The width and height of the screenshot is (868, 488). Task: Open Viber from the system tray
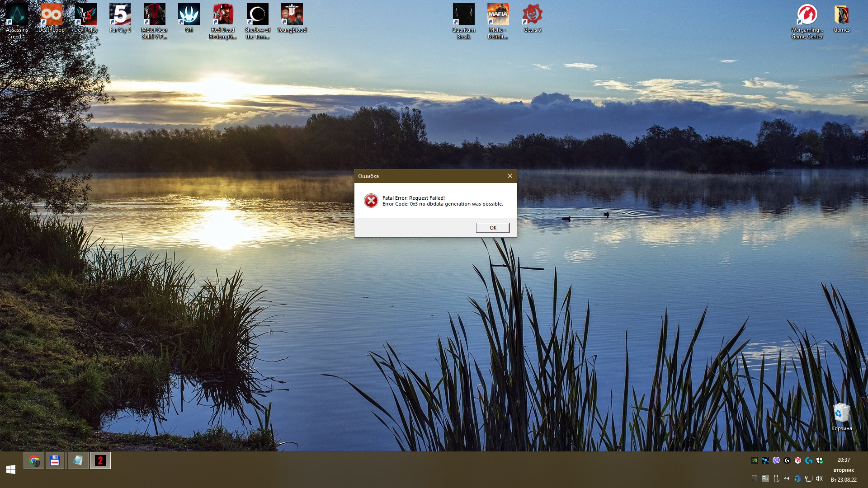pyautogui.click(x=776, y=460)
